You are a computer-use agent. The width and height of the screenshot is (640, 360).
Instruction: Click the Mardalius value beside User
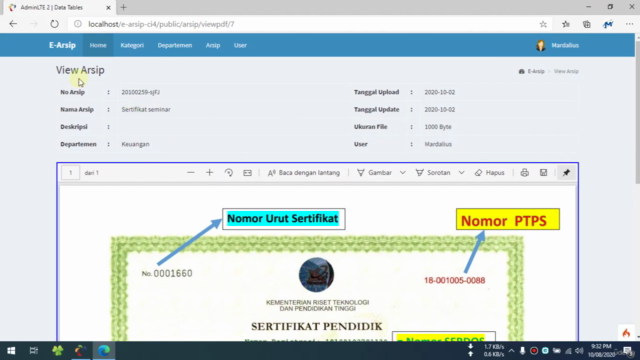click(x=438, y=144)
